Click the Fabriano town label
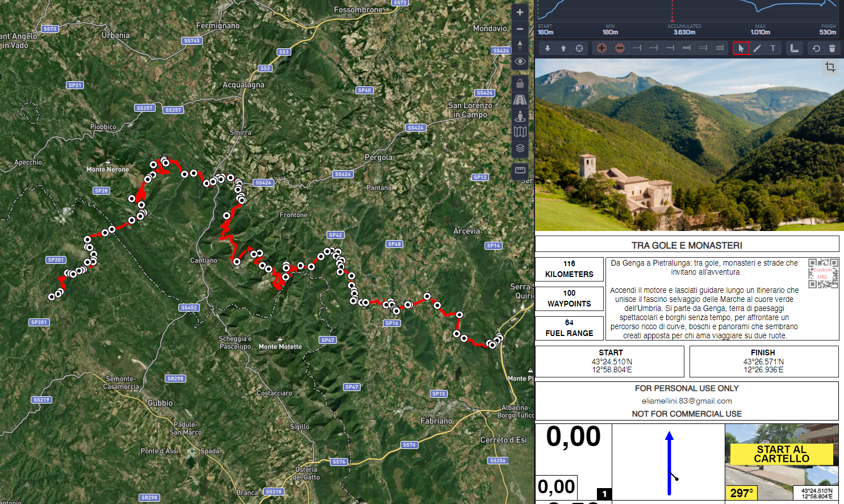This screenshot has height=504, width=844. point(436,421)
